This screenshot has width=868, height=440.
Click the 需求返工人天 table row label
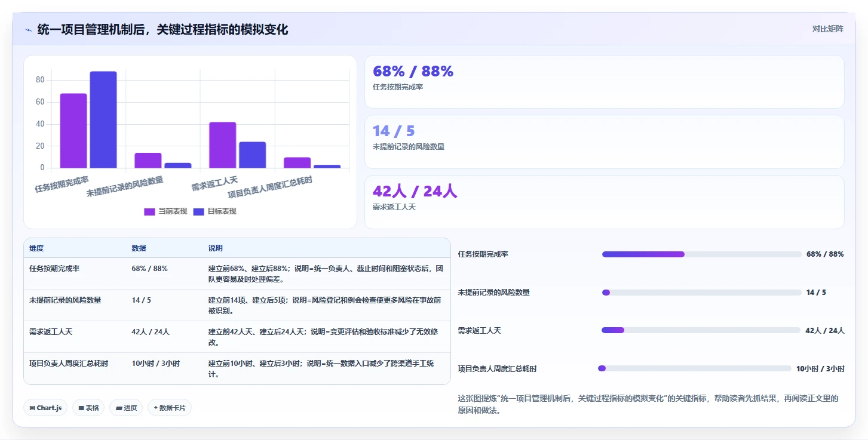click(51, 332)
